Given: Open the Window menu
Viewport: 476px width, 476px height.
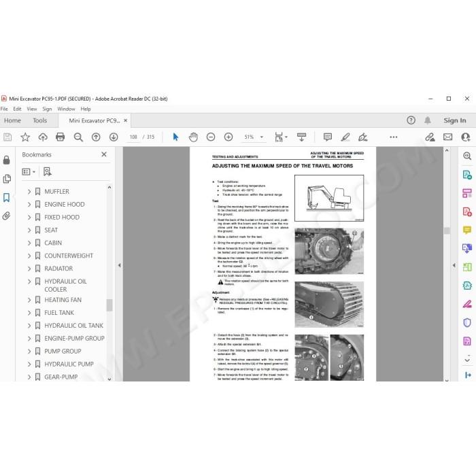Looking at the screenshot, I should pyautogui.click(x=66, y=109).
